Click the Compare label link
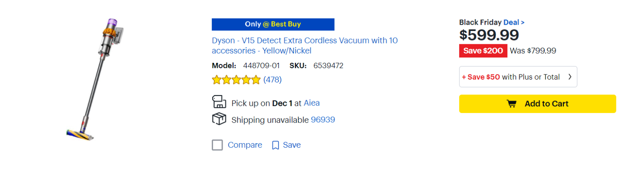The width and height of the screenshot is (644, 175). coord(245,145)
